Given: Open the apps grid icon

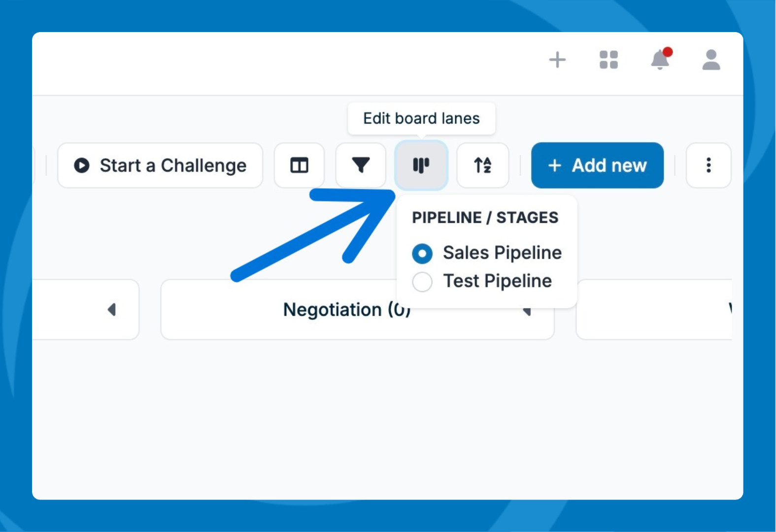Looking at the screenshot, I should point(608,60).
